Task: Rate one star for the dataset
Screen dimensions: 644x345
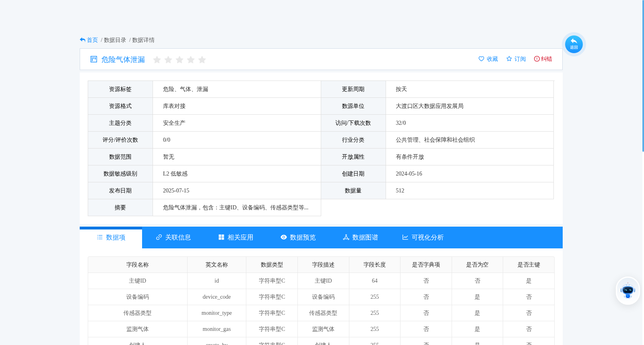Action: click(157, 60)
